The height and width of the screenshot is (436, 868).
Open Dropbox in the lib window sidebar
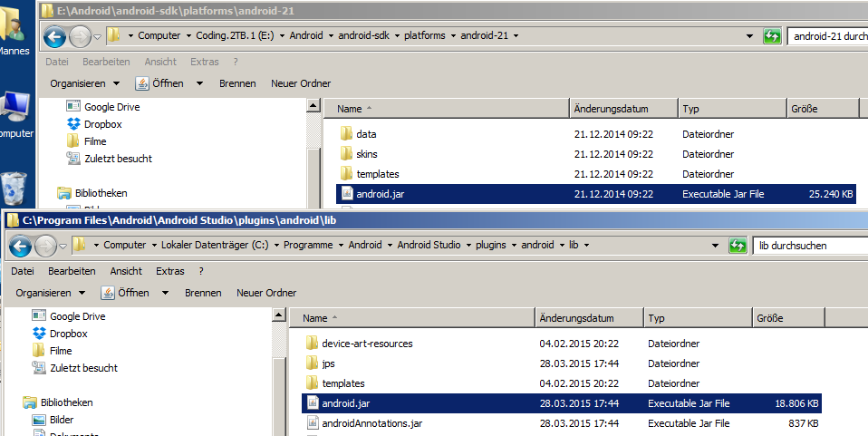tap(59, 334)
